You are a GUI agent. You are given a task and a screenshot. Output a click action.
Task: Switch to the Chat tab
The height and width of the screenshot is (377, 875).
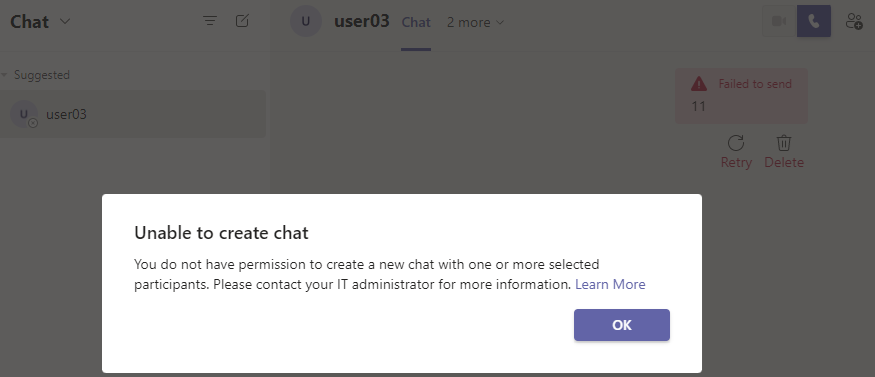tap(416, 22)
